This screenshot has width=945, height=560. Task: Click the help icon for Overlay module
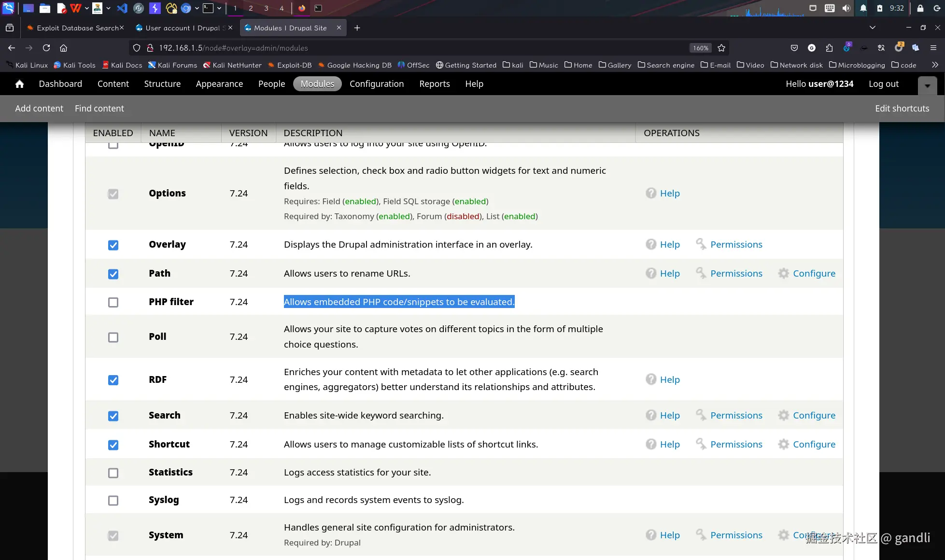tap(651, 244)
